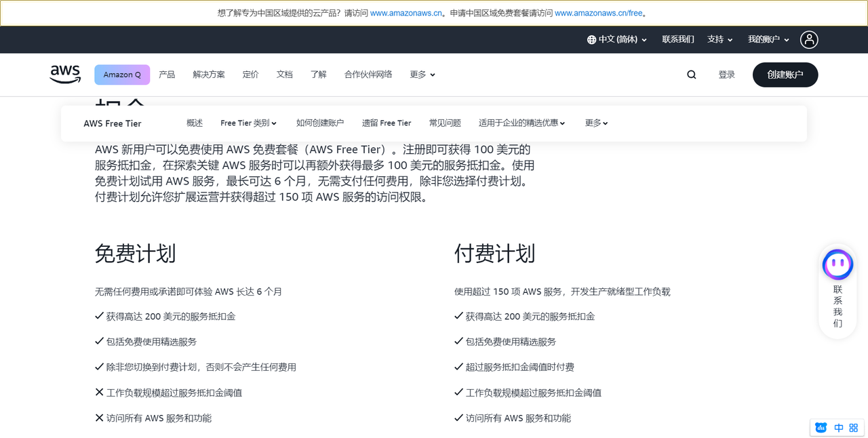Open the chat robot assistant icon
Image resolution: width=868 pixels, height=438 pixels.
pyautogui.click(x=837, y=264)
